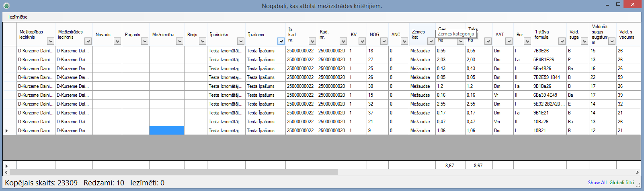Expand the 1.stāva formula filter dropdown

pos(562,41)
